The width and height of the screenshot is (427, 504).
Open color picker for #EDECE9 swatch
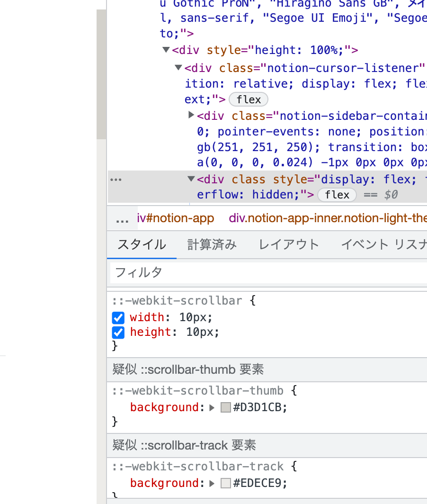(x=225, y=483)
